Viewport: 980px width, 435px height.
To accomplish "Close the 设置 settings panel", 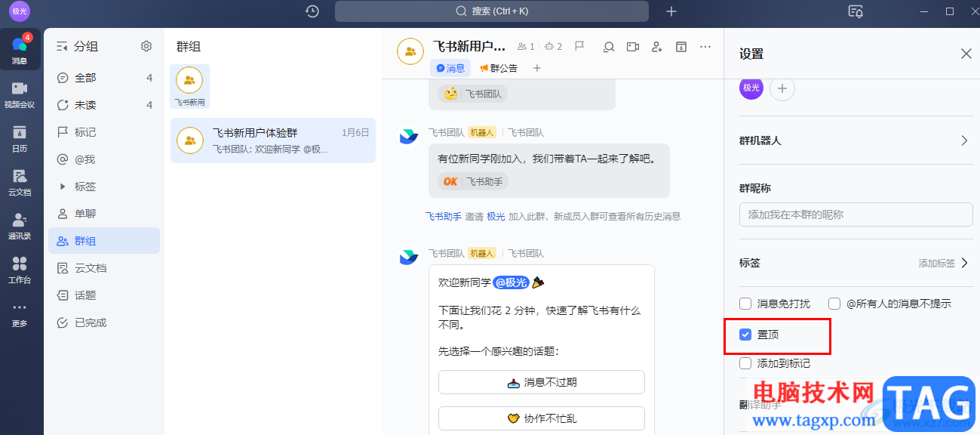I will 966,54.
